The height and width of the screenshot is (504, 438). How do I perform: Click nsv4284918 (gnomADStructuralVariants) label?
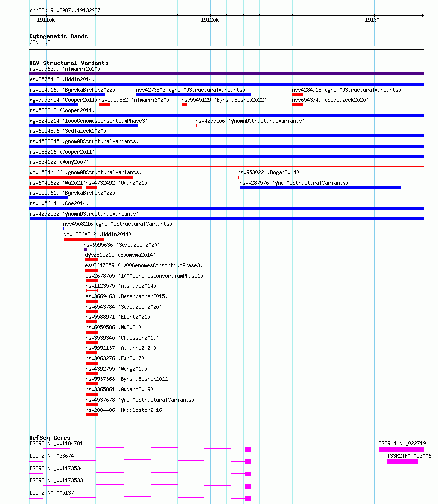tap(346, 90)
